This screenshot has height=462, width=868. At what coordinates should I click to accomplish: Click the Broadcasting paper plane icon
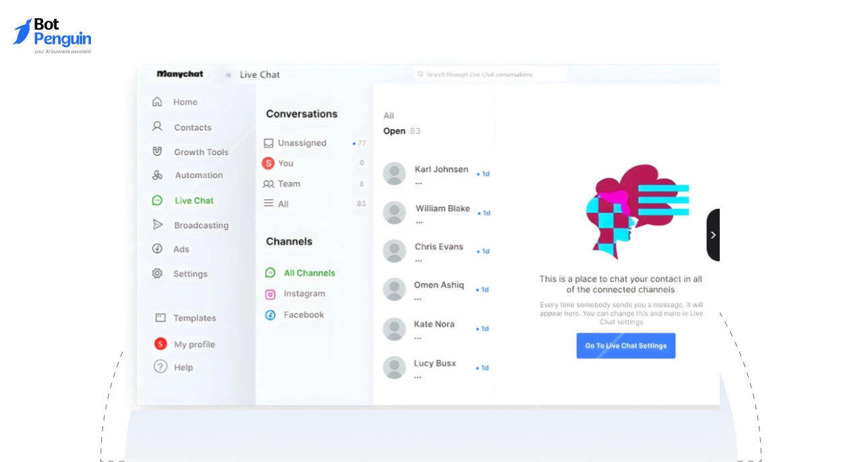coord(157,225)
